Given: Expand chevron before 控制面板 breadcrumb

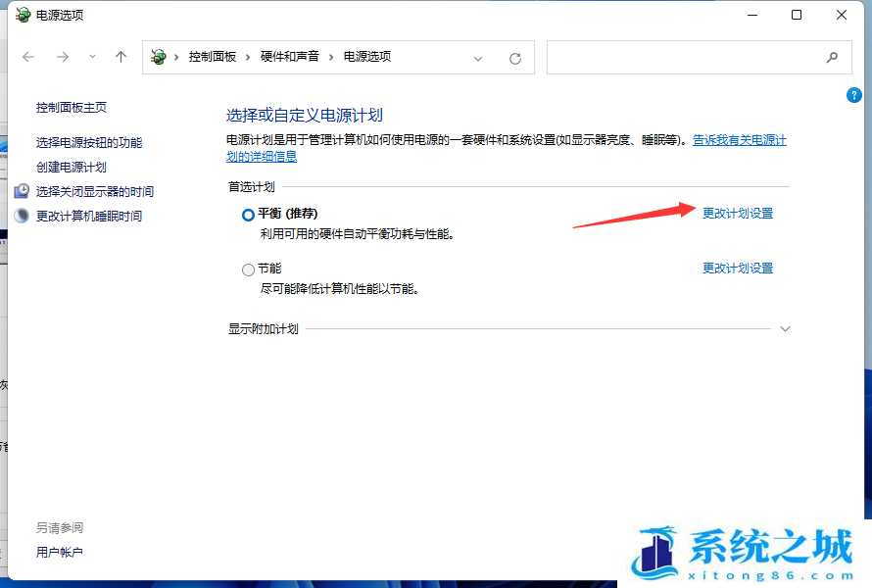Looking at the screenshot, I should tap(176, 57).
